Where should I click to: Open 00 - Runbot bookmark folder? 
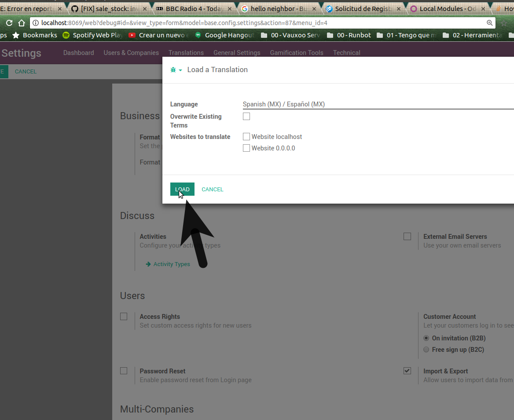point(349,35)
